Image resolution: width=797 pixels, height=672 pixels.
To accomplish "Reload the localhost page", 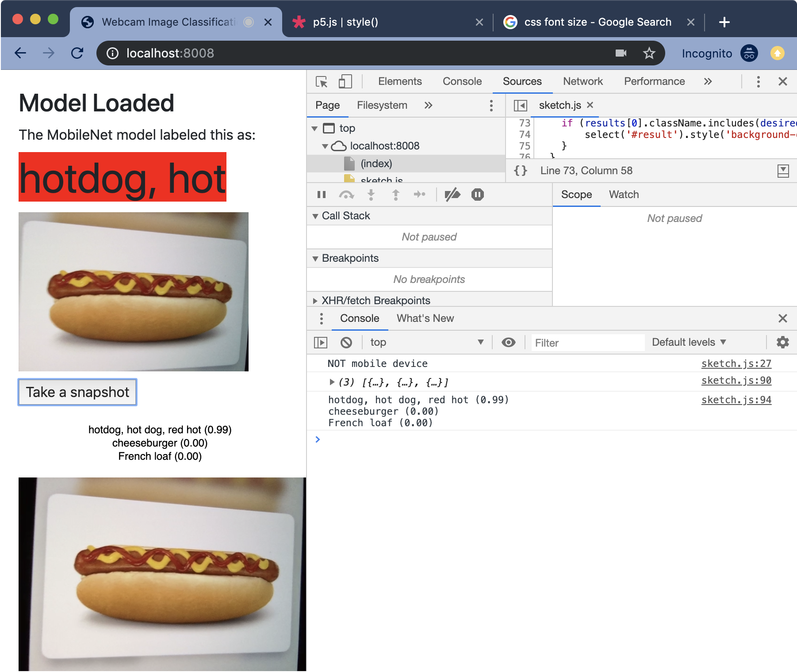I will 77,53.
